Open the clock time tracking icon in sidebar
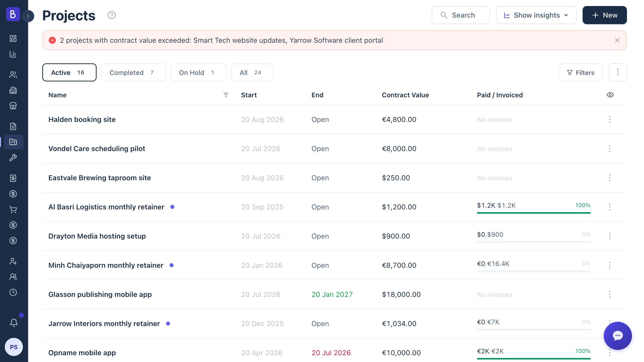 click(x=13, y=292)
